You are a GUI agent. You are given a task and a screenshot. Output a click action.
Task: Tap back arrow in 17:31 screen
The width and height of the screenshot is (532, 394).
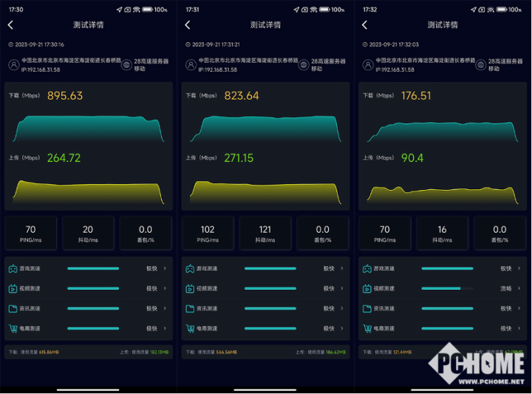(188, 25)
